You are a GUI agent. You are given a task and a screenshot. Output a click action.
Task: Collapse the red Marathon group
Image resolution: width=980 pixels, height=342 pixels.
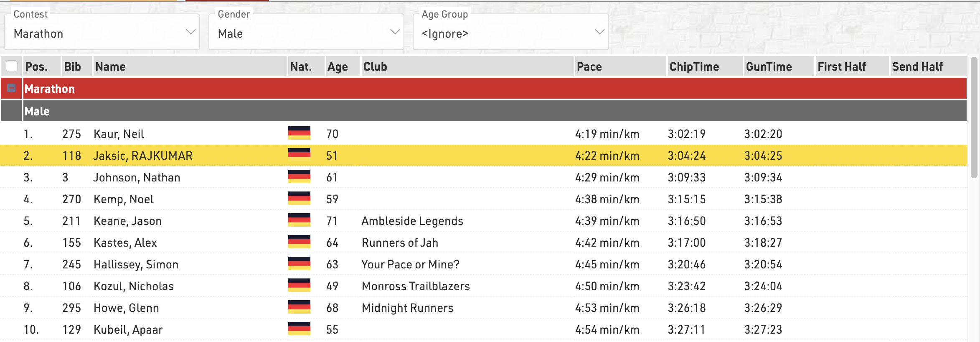click(12, 88)
